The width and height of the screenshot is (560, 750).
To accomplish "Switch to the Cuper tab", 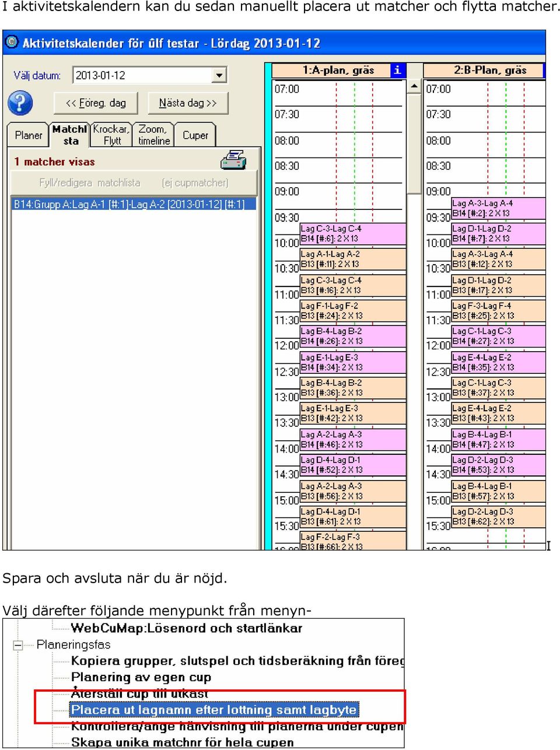I will 195,135.
